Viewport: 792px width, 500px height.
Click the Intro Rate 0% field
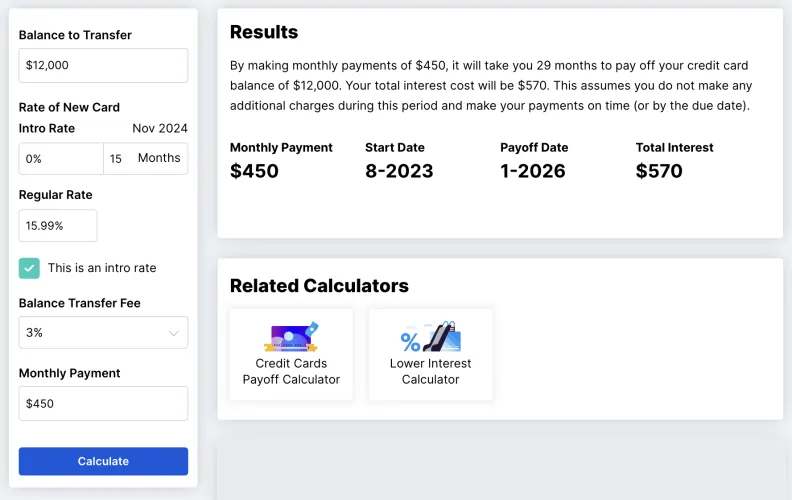tap(60, 159)
